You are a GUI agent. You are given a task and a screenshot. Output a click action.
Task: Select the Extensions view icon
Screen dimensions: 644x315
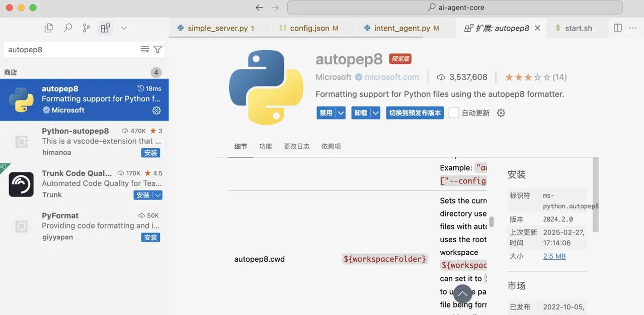click(105, 28)
